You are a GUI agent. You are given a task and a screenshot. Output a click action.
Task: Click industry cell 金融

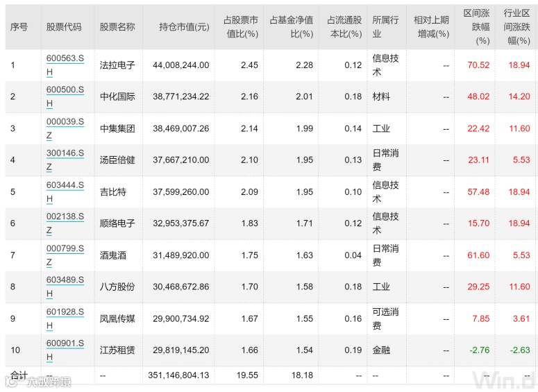coord(381,350)
